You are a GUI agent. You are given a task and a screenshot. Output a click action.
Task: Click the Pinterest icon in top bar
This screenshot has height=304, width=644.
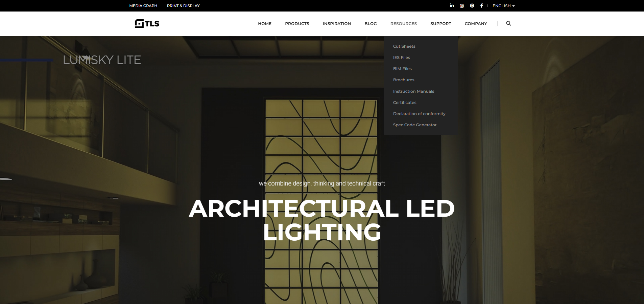click(472, 6)
